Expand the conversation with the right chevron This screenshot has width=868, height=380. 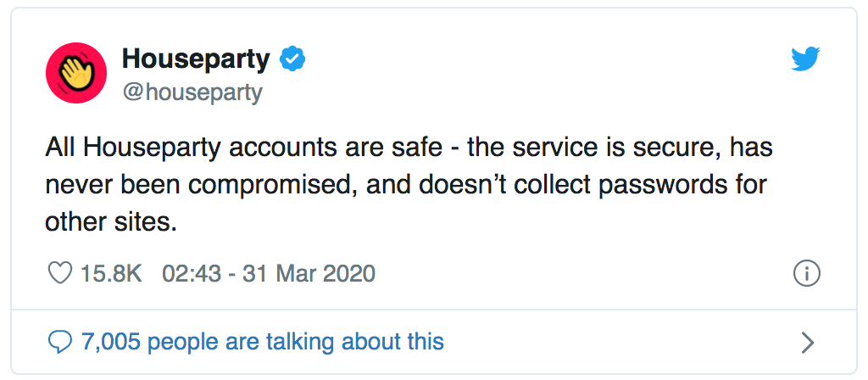click(808, 343)
